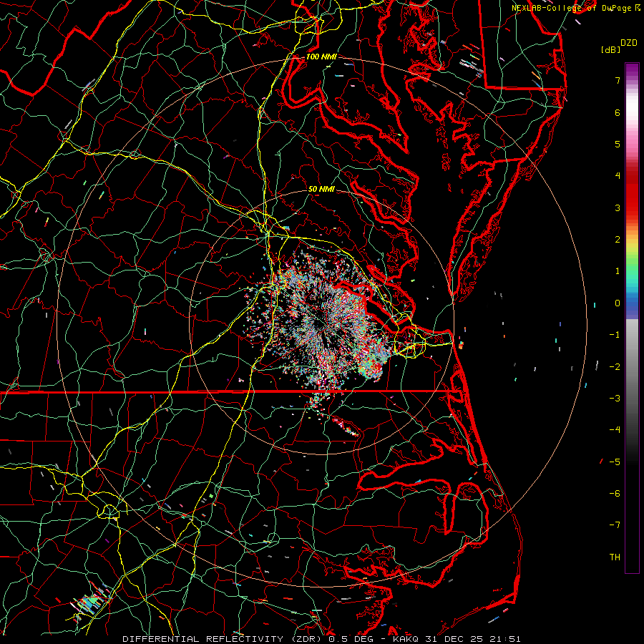Click the TH threshold label on scale
This screenshot has width=644, height=644.
point(615,557)
